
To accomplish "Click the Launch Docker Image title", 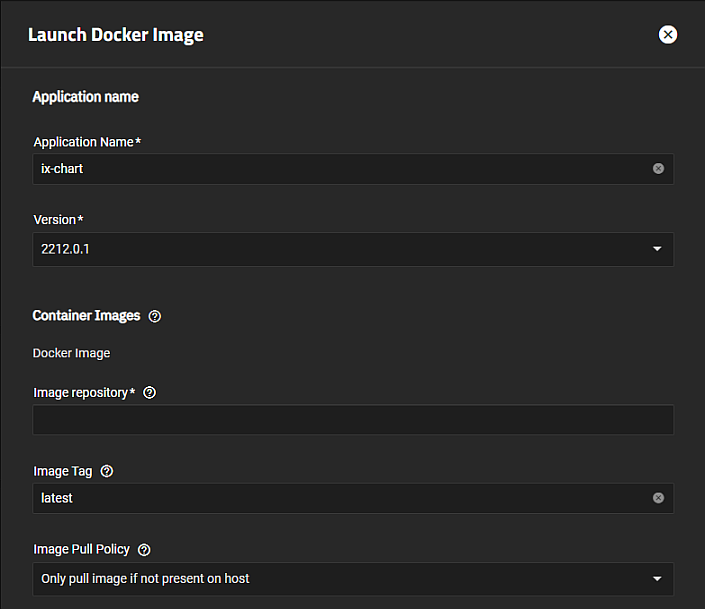I will point(116,35).
